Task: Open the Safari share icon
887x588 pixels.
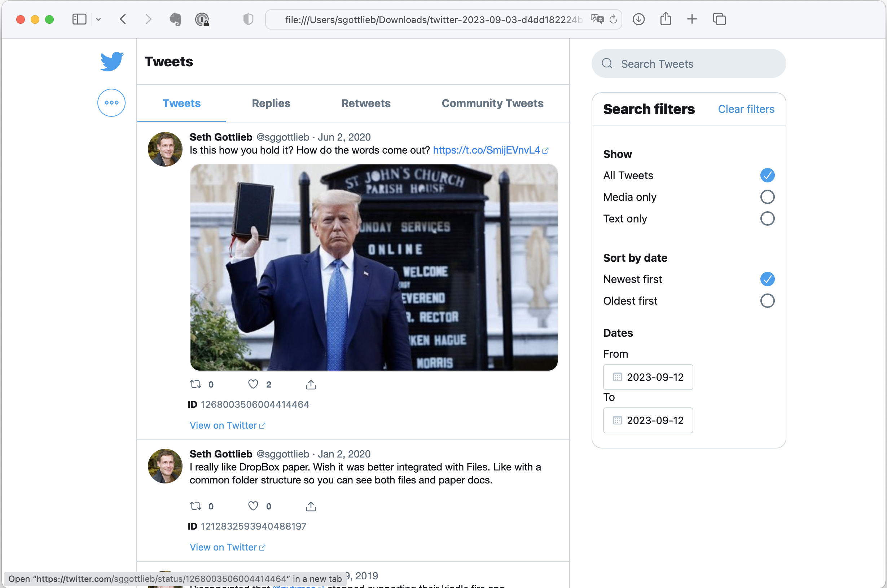Action: tap(666, 18)
